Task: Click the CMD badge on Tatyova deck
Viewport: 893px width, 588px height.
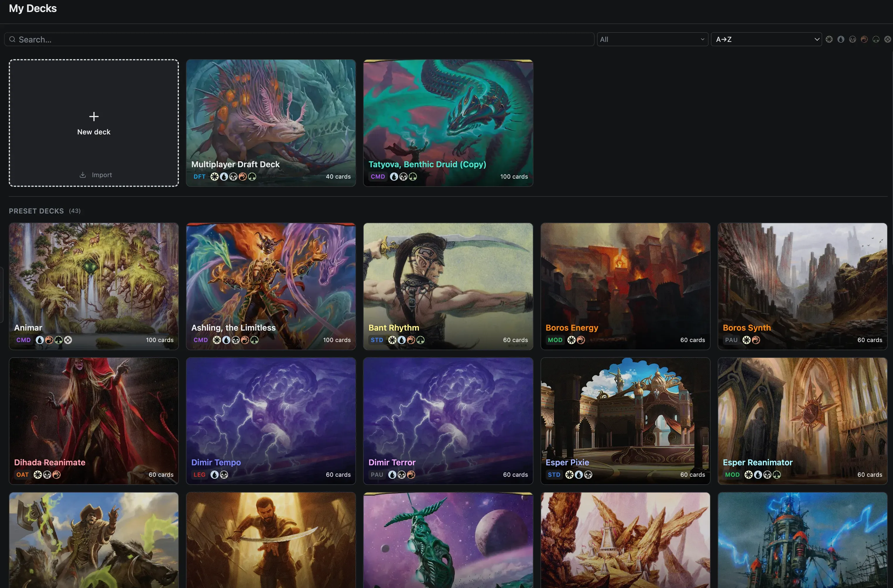Action: pyautogui.click(x=377, y=176)
